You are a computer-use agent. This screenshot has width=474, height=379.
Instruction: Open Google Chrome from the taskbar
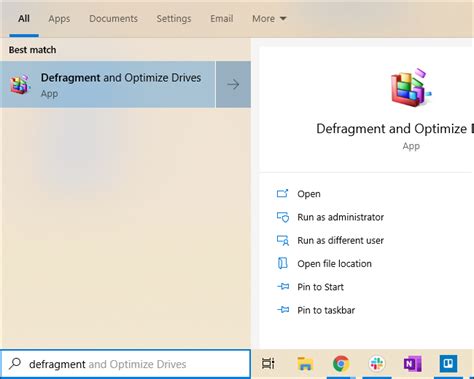(x=341, y=363)
